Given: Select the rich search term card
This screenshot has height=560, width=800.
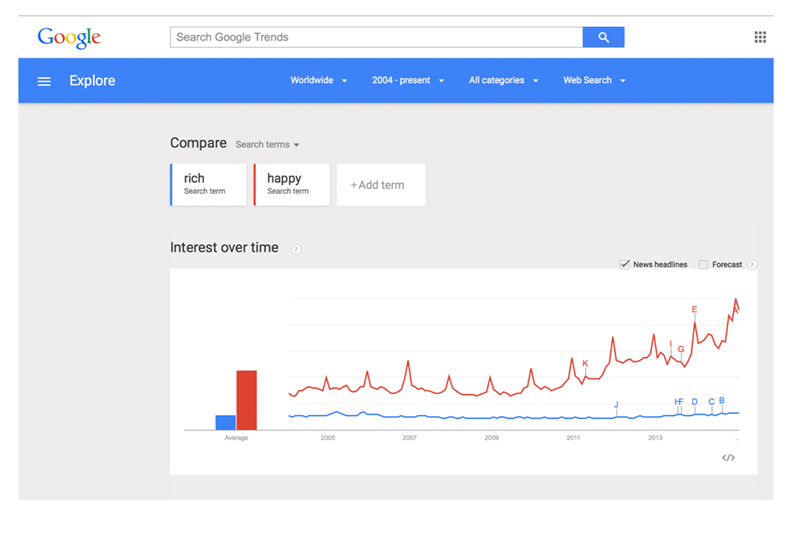Looking at the screenshot, I should (208, 185).
